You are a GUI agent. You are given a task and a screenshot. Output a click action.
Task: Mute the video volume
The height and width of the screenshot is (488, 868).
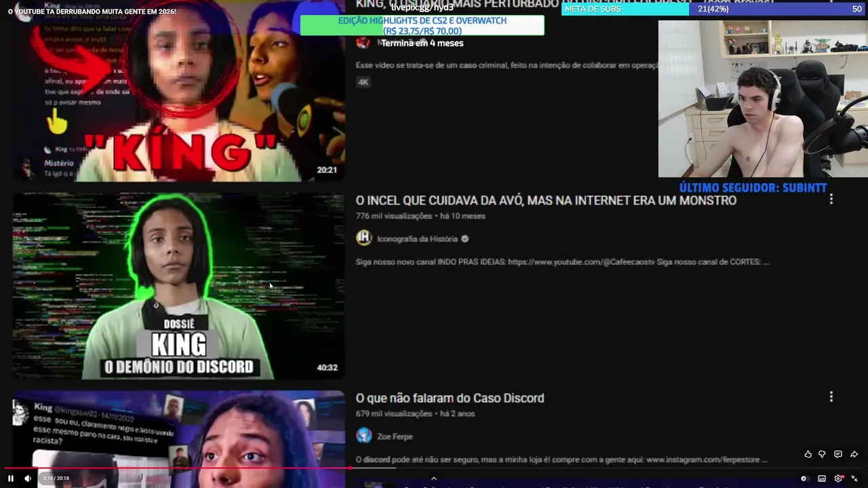[28, 479]
